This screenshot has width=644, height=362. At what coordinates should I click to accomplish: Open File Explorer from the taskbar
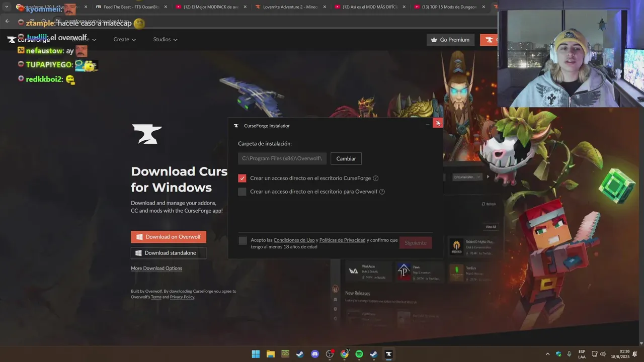[270, 354]
